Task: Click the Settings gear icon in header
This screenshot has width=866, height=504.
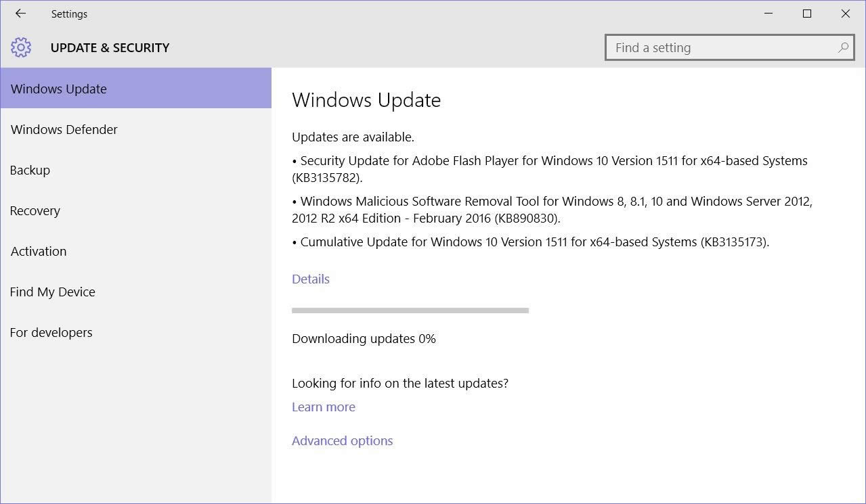Action: pyautogui.click(x=20, y=47)
